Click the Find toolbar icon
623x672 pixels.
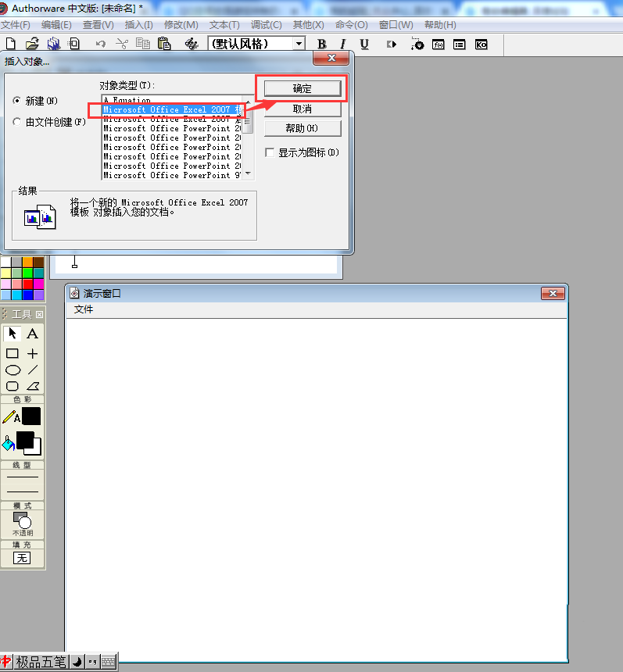(192, 44)
